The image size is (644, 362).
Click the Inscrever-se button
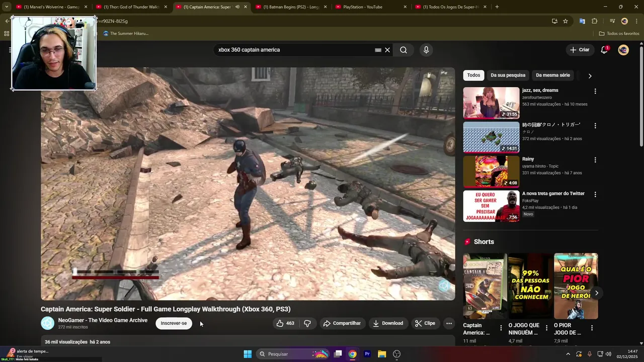[174, 323]
